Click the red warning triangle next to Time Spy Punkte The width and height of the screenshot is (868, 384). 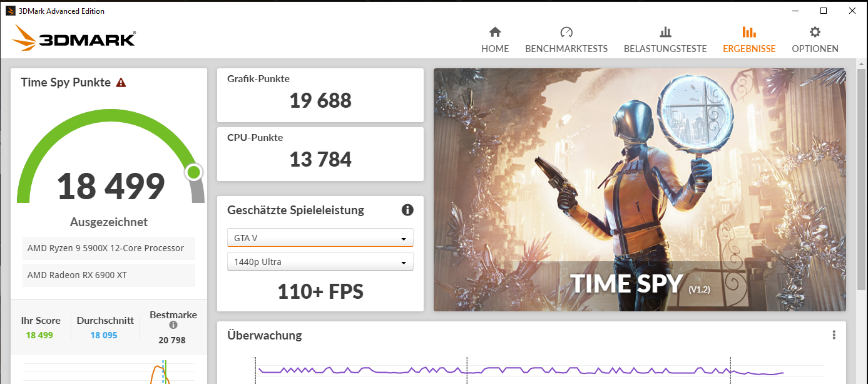pyautogui.click(x=121, y=83)
